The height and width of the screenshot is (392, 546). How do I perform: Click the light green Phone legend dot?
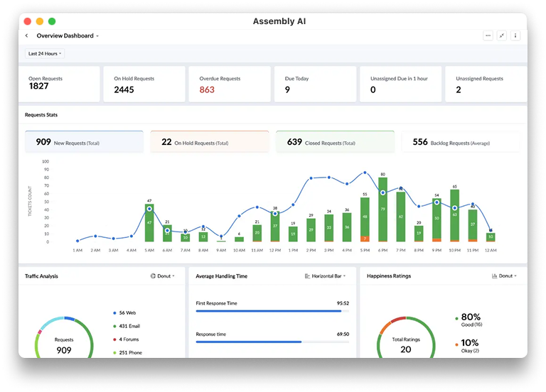(114, 353)
